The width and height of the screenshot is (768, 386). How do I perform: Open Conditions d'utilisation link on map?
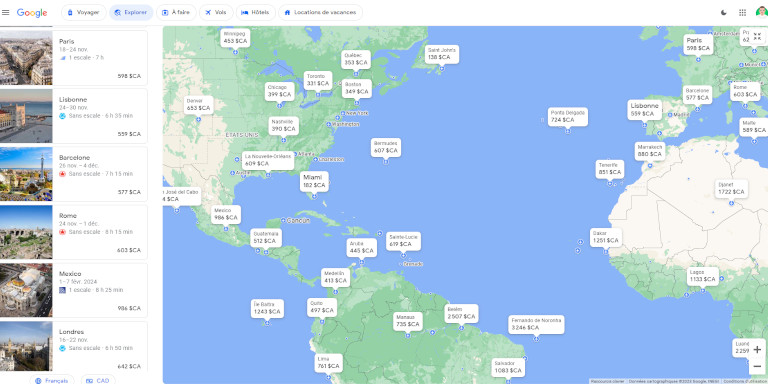pos(745,381)
